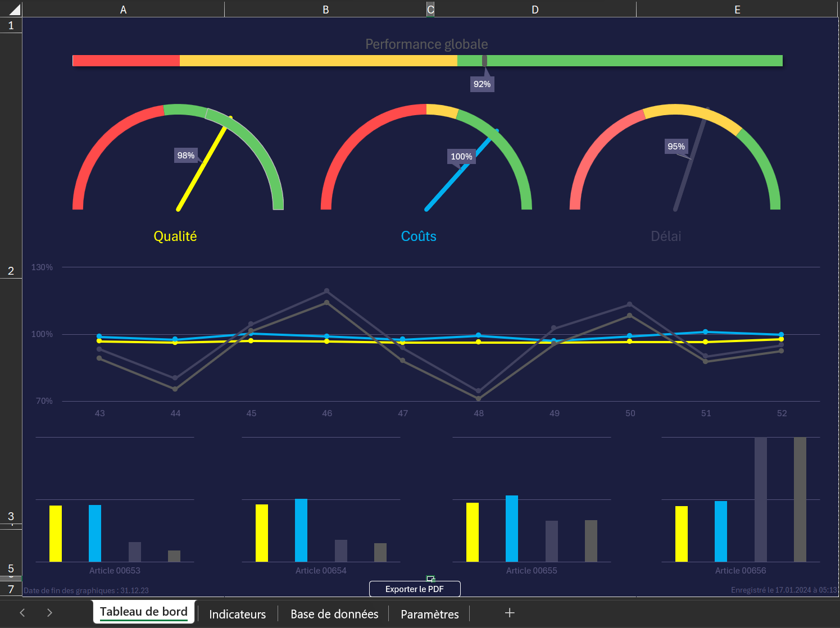Click the 92% marker on the performance bar

[482, 83]
